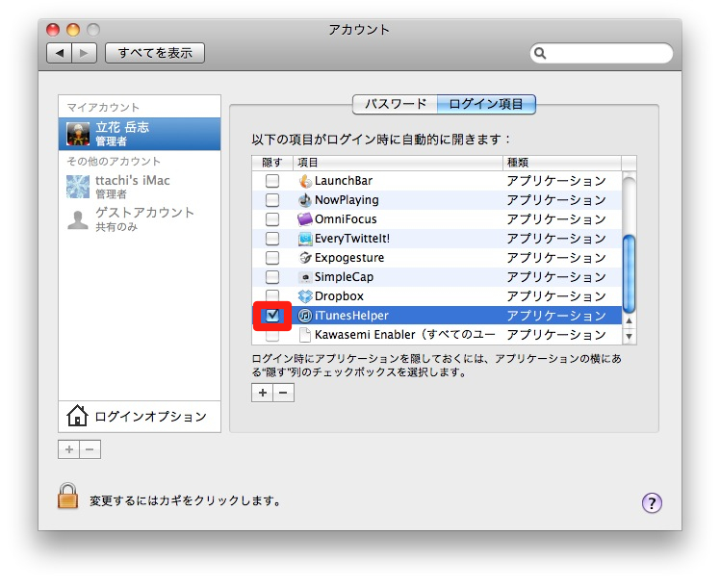Click the lock icon to allow changes
This screenshot has height=588, width=720.
click(67, 497)
